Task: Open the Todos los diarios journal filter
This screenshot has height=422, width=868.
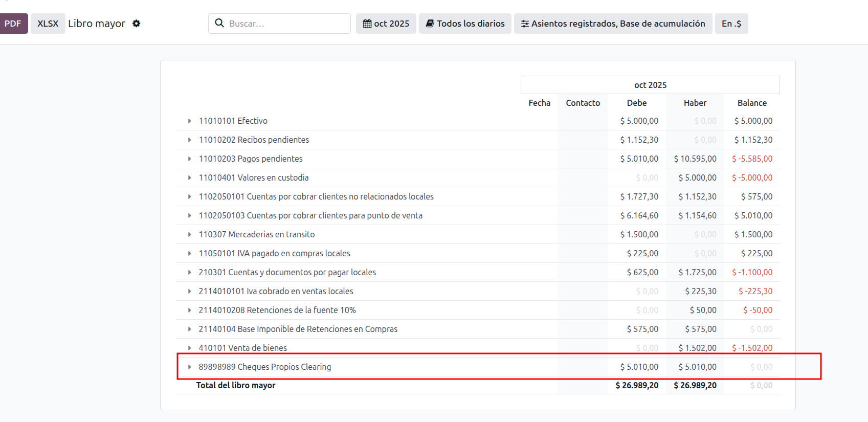Action: 465,24
